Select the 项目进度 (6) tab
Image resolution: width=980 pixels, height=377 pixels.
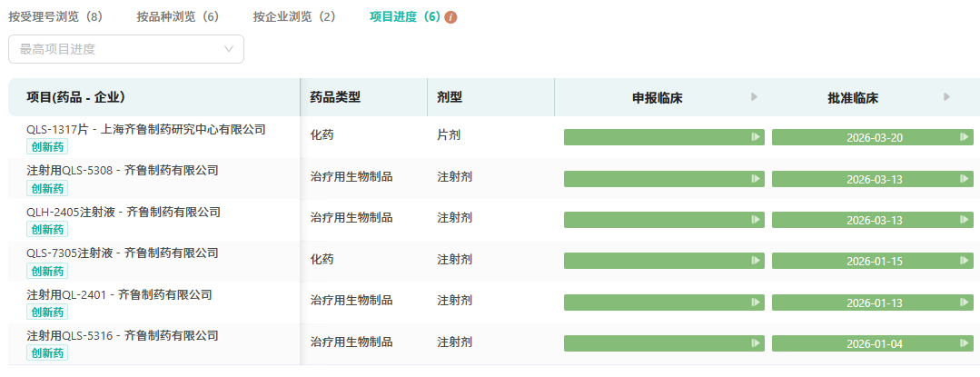click(405, 17)
